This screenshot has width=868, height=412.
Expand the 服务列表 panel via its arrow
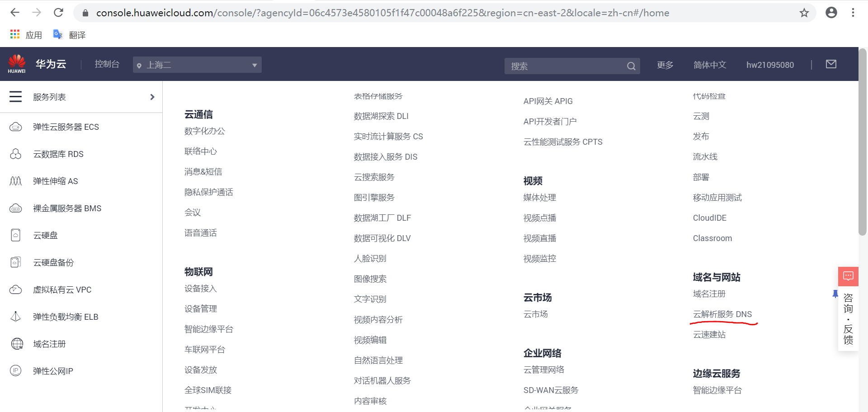(x=152, y=97)
